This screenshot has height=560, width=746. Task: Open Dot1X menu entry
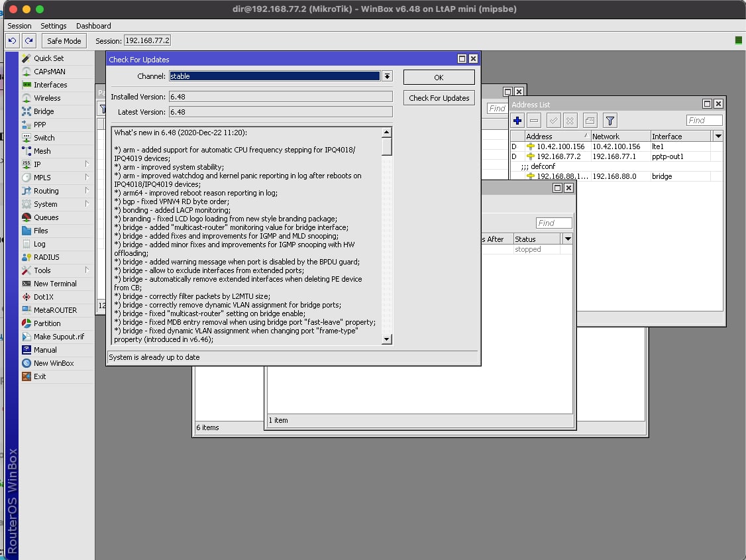(x=44, y=297)
